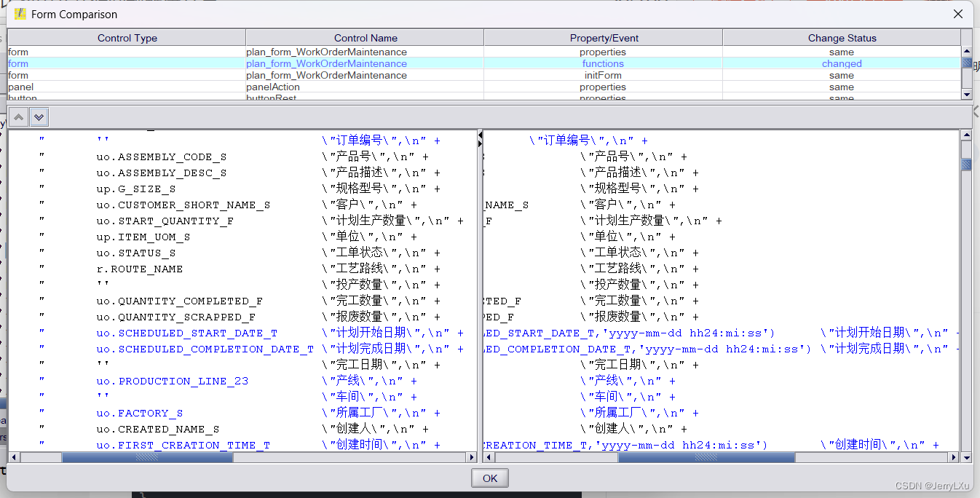Select 'same' status in the initForm row
The image size is (980, 498).
(x=842, y=75)
